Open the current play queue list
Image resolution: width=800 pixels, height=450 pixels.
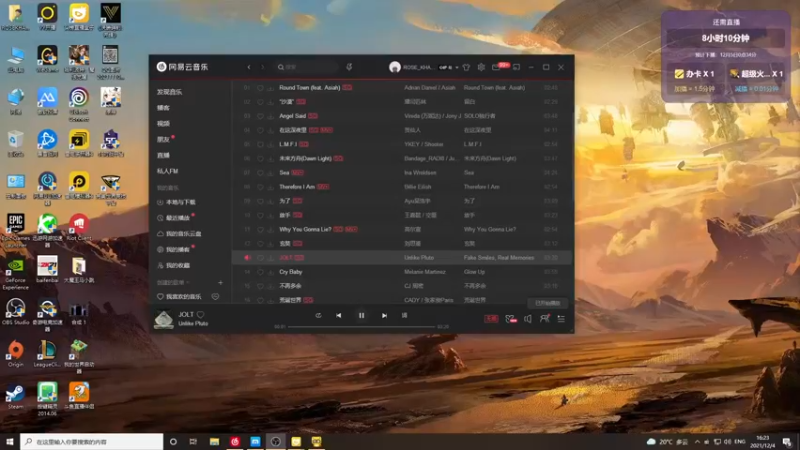(x=561, y=319)
